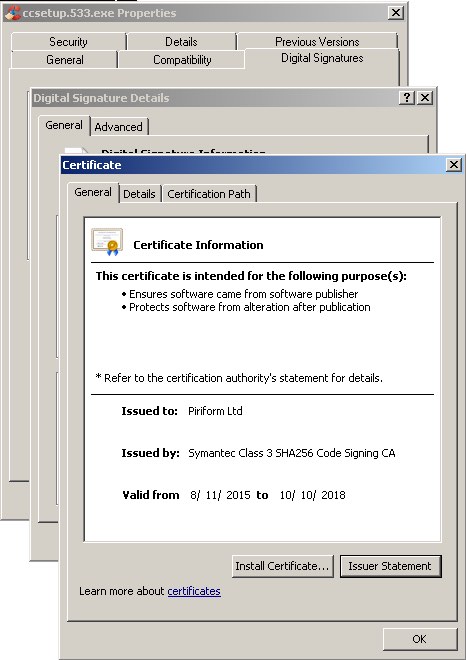Click the certification authority's statement note

(x=239, y=378)
